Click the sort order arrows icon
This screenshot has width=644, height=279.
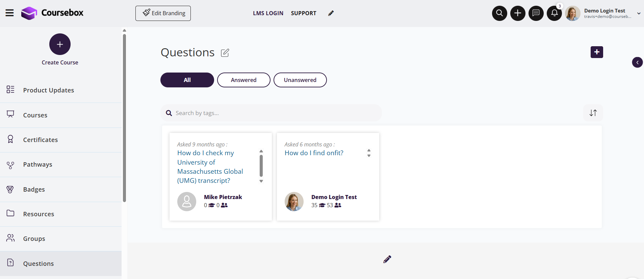click(593, 113)
